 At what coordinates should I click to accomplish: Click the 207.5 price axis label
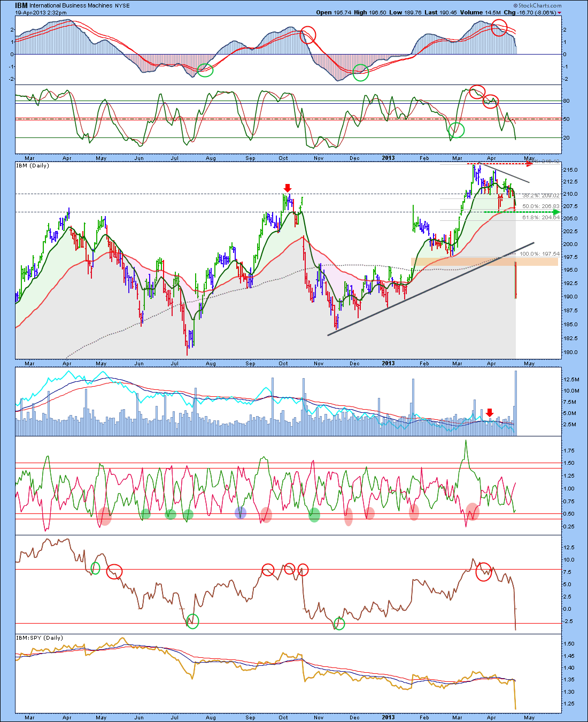570,206
